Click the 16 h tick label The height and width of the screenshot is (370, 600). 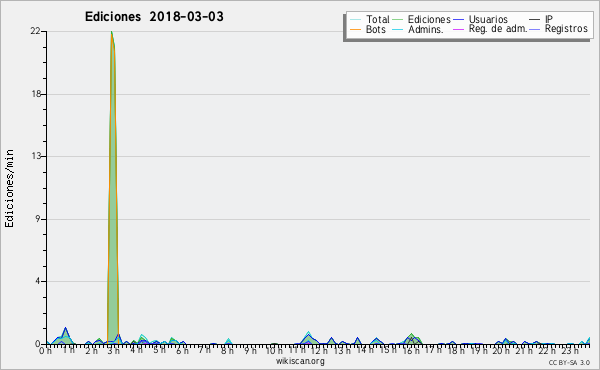(410, 351)
